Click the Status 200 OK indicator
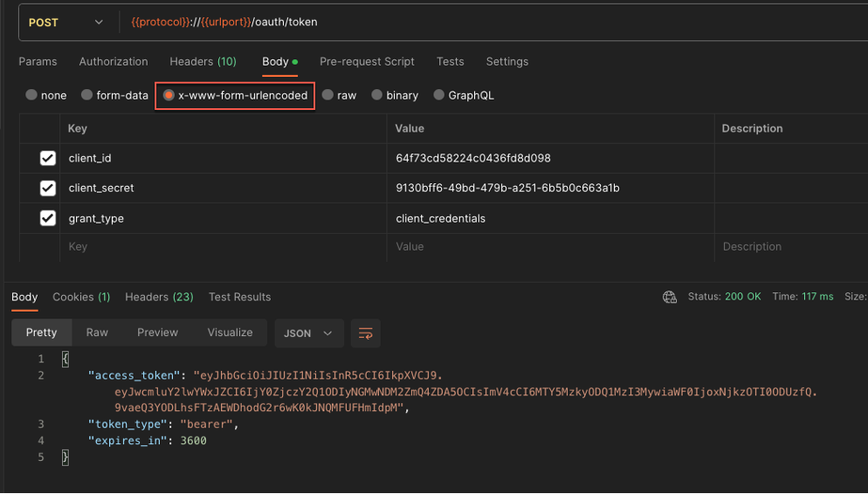 [725, 297]
